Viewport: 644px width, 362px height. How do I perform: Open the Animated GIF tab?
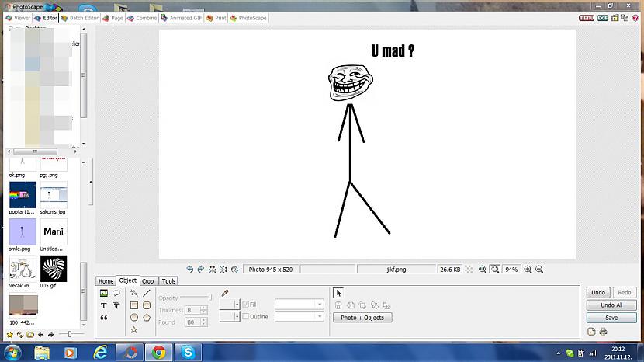click(x=181, y=18)
